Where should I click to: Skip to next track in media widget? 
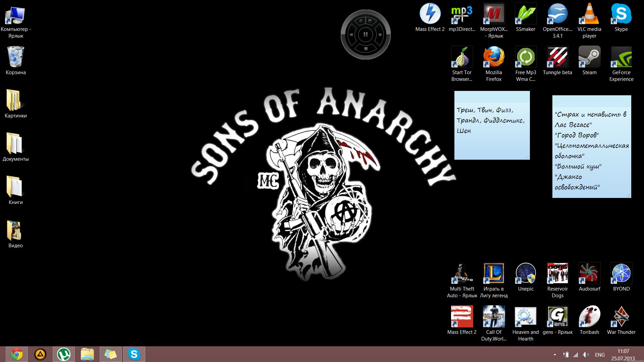tap(380, 35)
